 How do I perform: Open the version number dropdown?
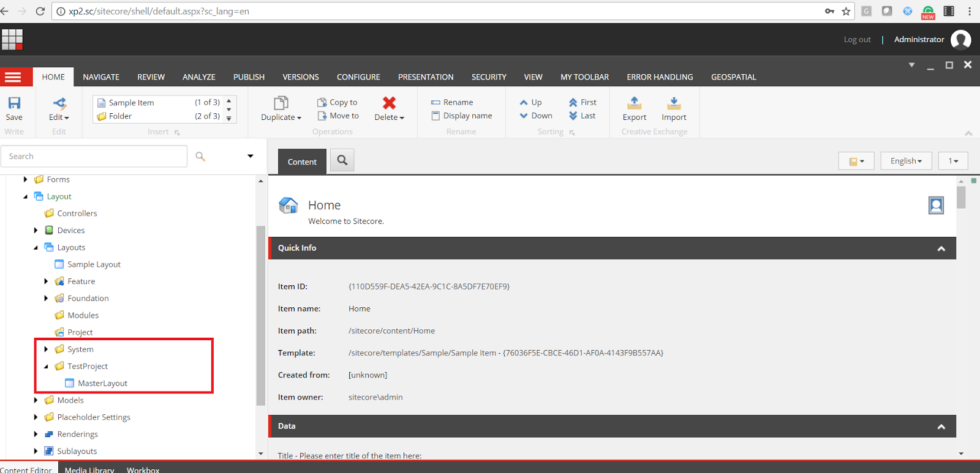(953, 161)
